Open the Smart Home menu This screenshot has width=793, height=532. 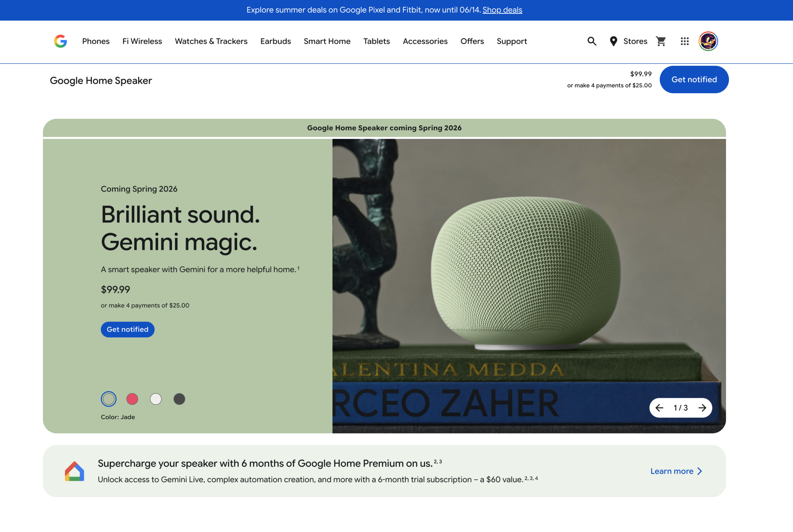(327, 41)
